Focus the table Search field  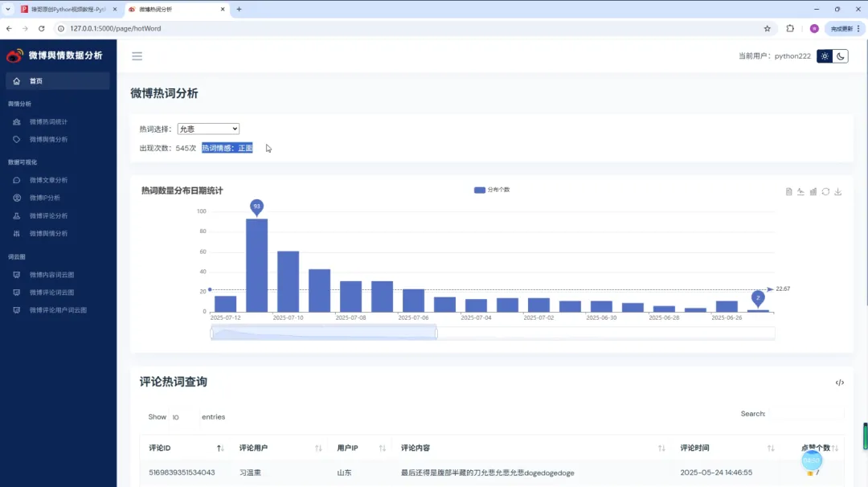(x=807, y=413)
